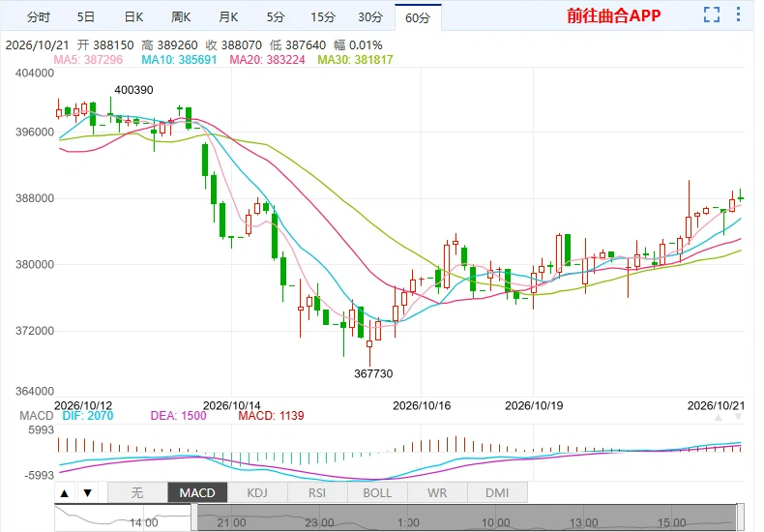Click the DEA: 1500 value
This screenshot has height=532, width=764.
point(178,416)
